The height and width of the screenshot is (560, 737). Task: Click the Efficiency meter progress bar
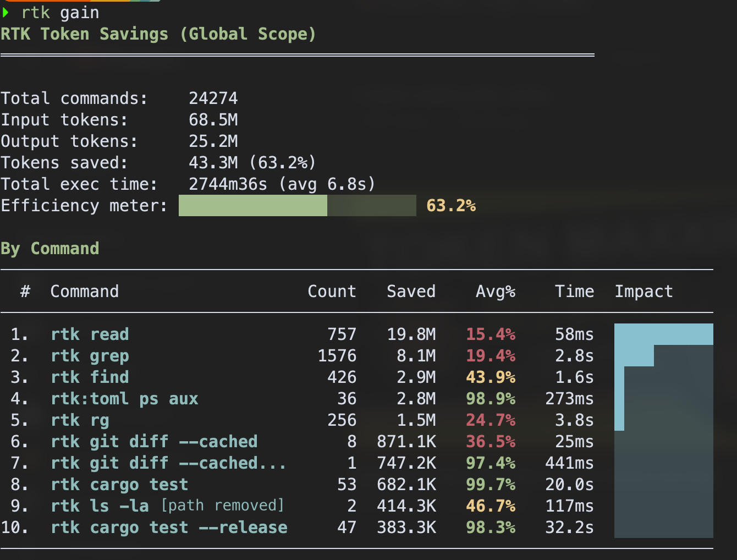[298, 205]
